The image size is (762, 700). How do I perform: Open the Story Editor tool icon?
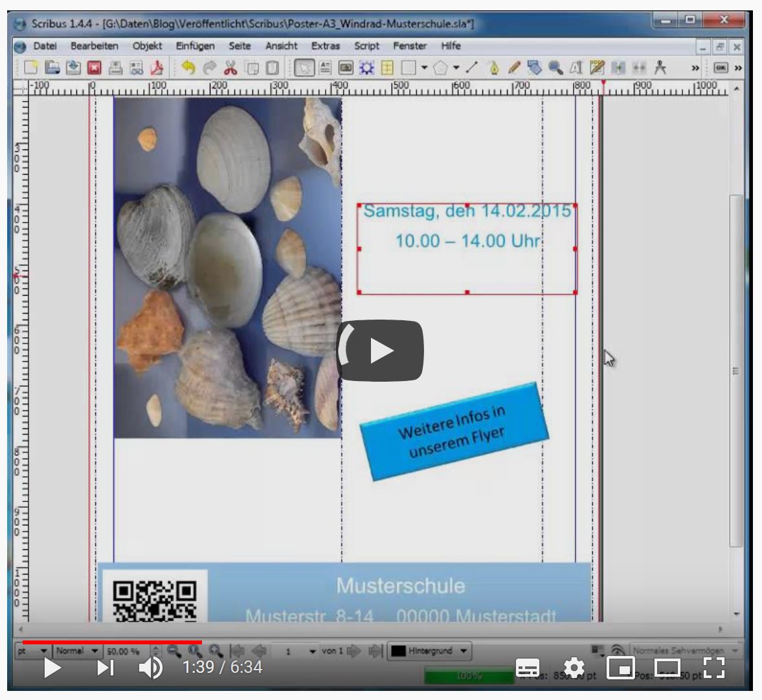click(x=598, y=67)
